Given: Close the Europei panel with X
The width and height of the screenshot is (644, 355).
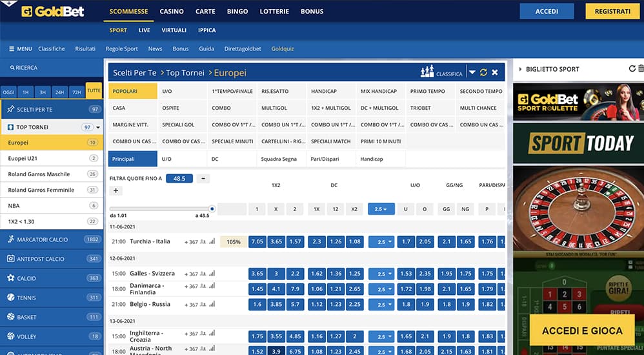Looking at the screenshot, I should click(x=495, y=72).
